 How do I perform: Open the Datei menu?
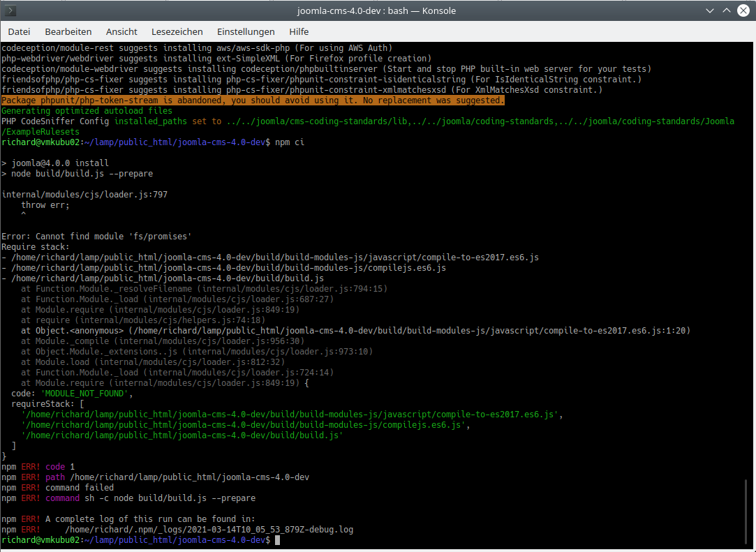tap(19, 32)
